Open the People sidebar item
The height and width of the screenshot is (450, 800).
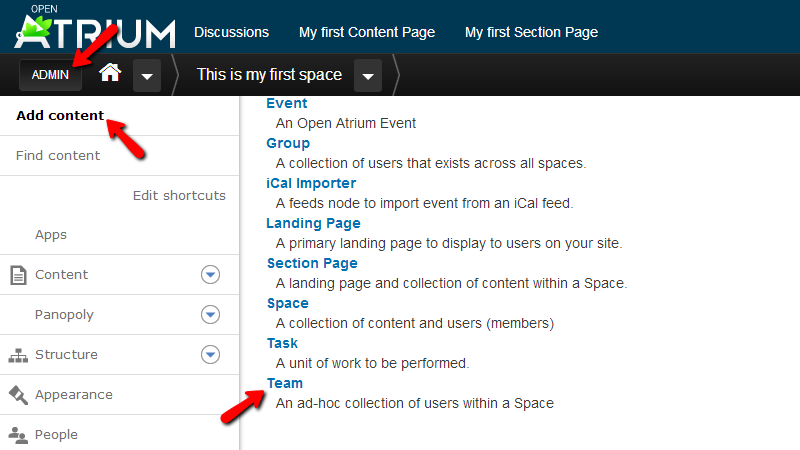(56, 435)
